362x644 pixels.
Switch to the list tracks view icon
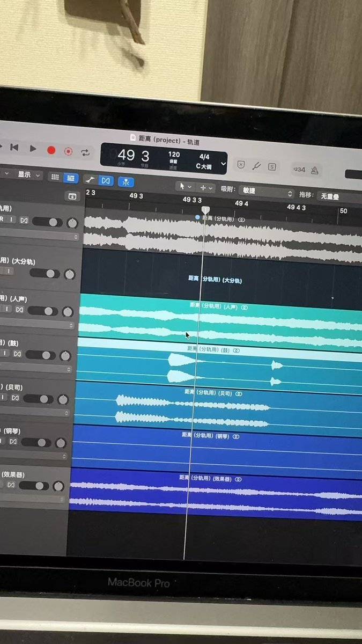tap(70, 178)
